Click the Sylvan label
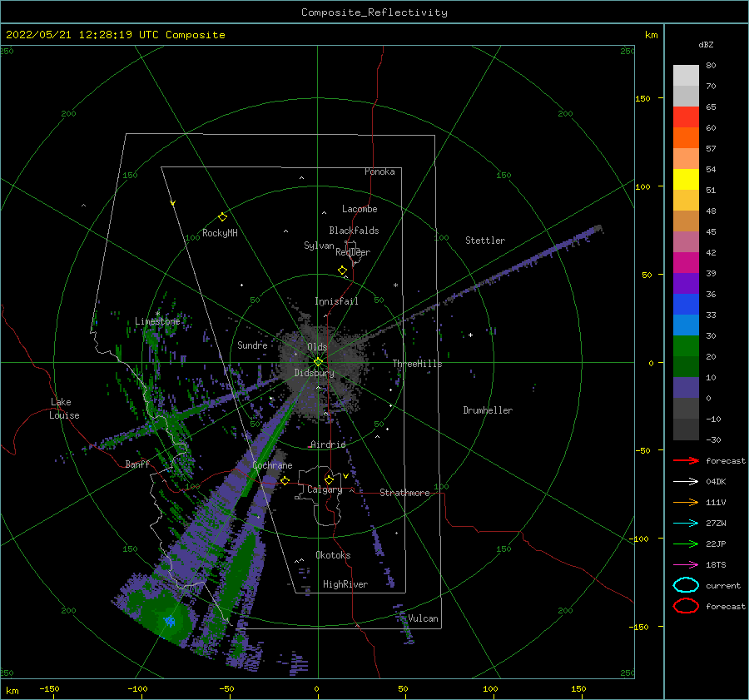Viewport: 749px width, 700px height. 319,246
